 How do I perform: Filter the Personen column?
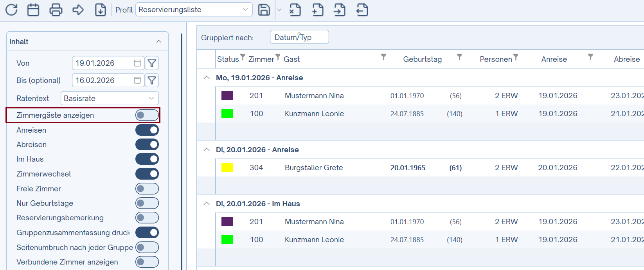point(516,57)
